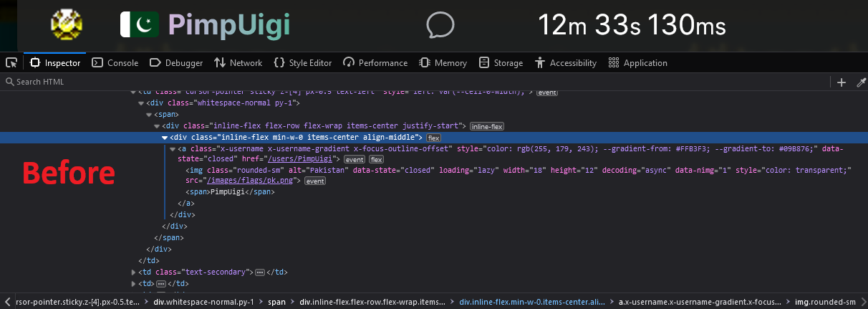Click the closing </td> tag line
Viewport: 868px width, 309px height.
click(x=149, y=260)
